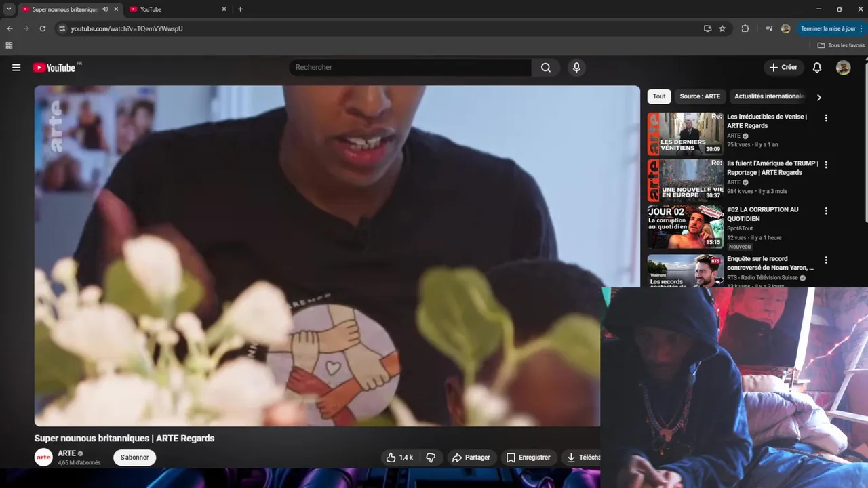
Task: Open the Chrome profile avatar
Action: click(785, 28)
